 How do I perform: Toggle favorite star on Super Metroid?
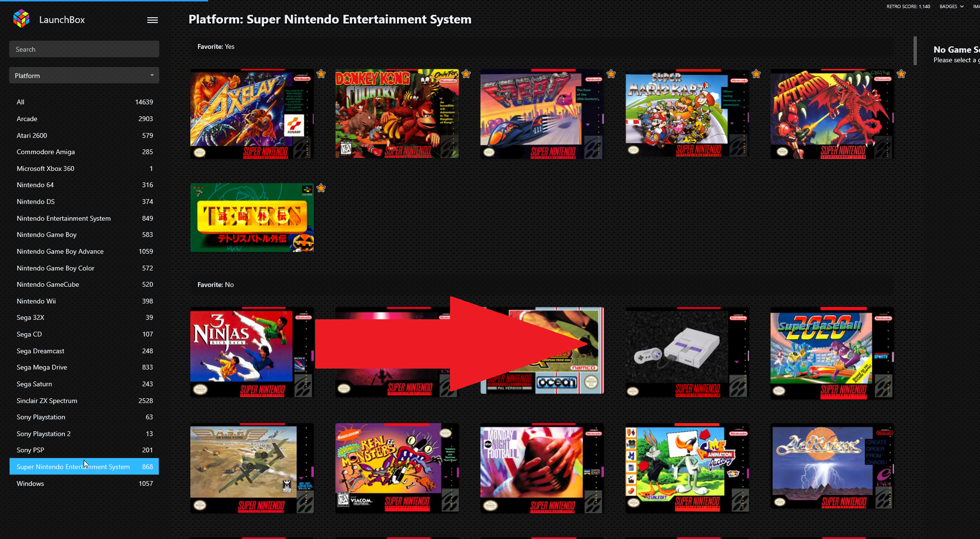click(901, 74)
